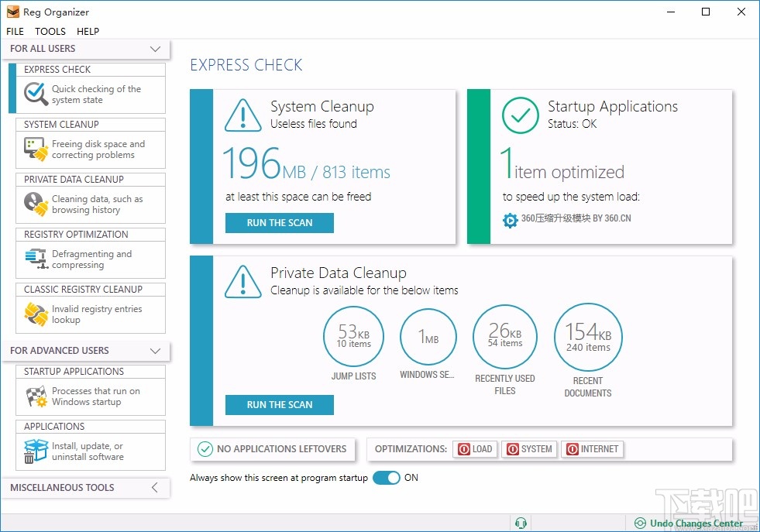
Task: Click the Classic Registry Cleanup brush icon
Action: tap(36, 314)
